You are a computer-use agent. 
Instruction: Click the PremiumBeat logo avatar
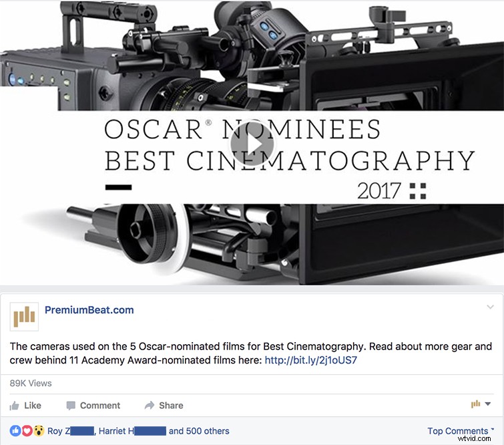(x=24, y=317)
